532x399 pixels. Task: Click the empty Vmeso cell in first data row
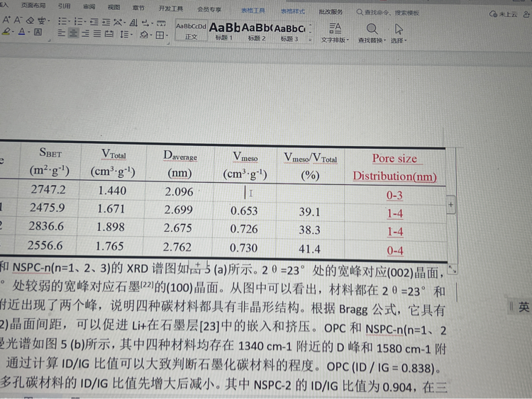point(245,193)
